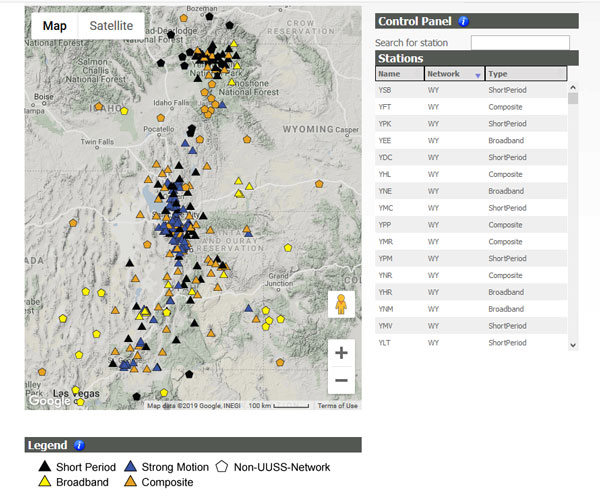600x496 pixels.
Task: Click the station list scroll up arrow
Action: click(573, 87)
